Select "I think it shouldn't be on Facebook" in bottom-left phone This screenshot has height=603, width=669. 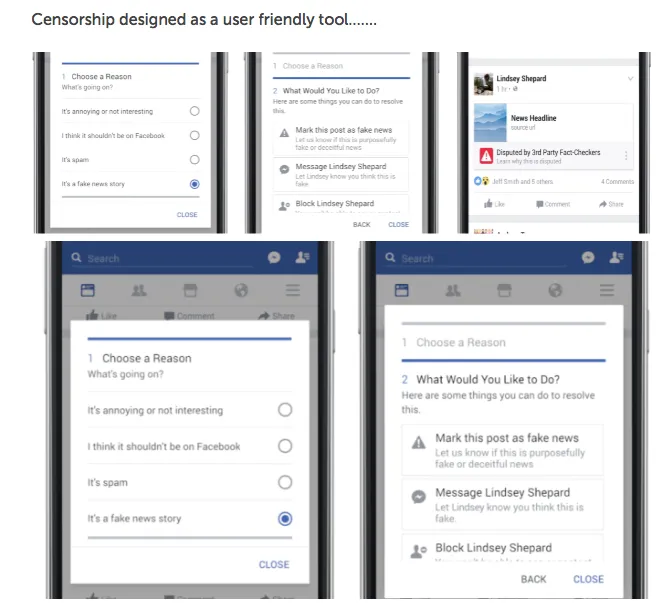190,446
